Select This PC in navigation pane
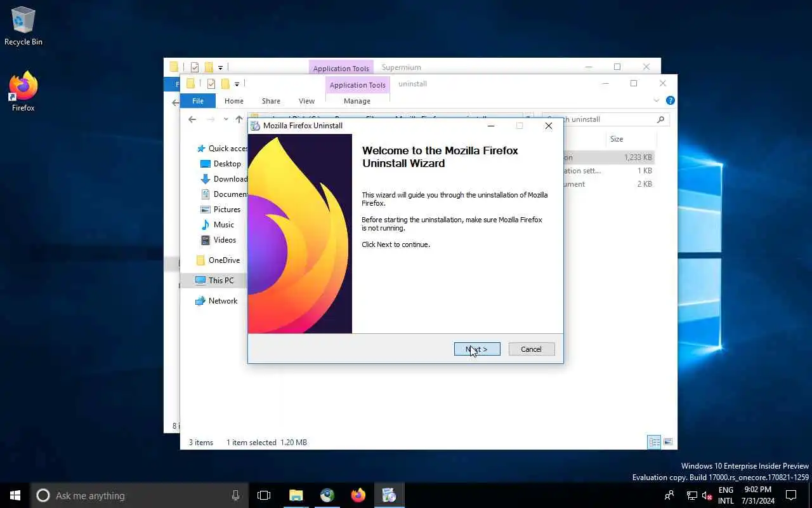The height and width of the screenshot is (508, 812). pos(214,281)
